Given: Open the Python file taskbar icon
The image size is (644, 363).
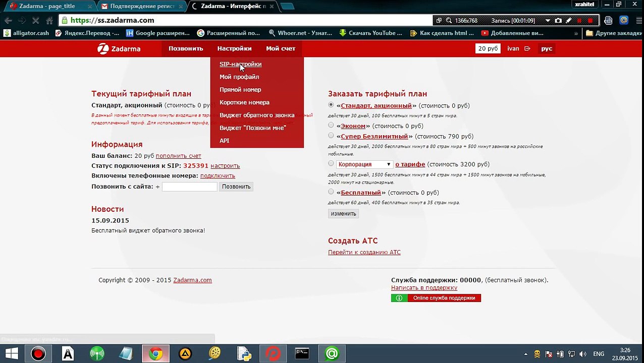Looking at the screenshot, I should click(244, 354).
